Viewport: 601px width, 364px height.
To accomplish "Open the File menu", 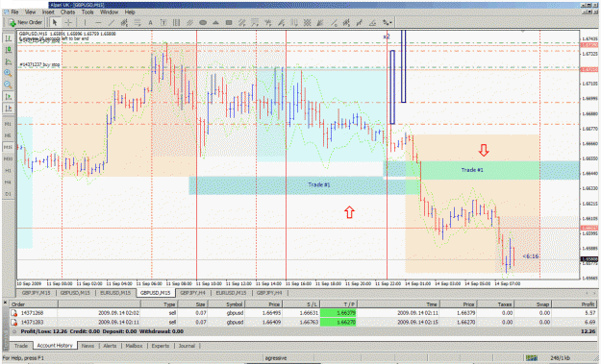I will [14, 12].
